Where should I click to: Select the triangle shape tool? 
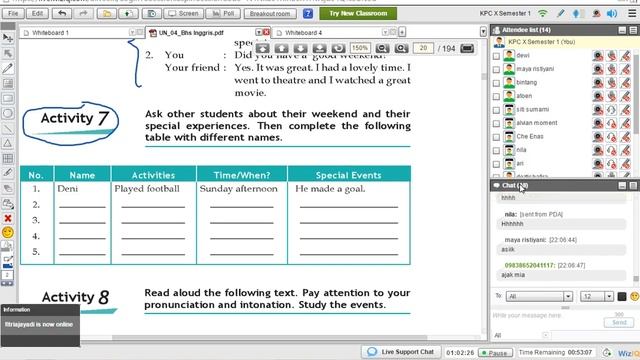tap(8, 143)
